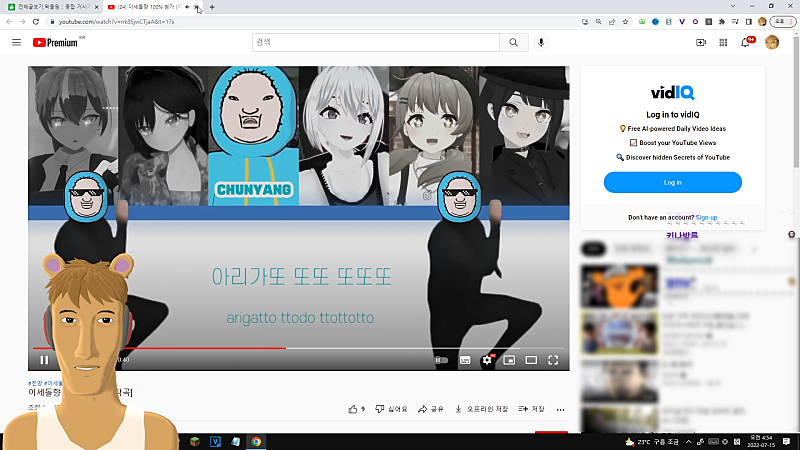Open the YouTube apps grid icon
Viewport: 800px width, 450px height.
coord(723,42)
